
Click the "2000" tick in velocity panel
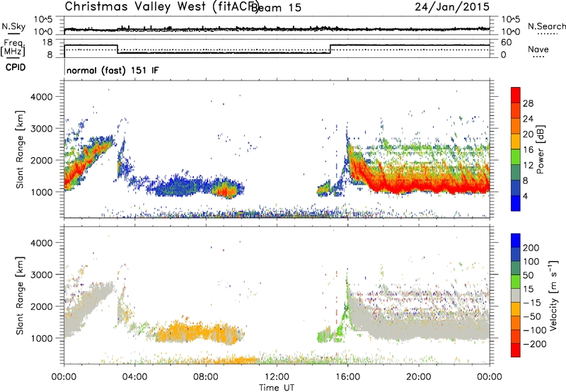pyautogui.click(x=41, y=306)
